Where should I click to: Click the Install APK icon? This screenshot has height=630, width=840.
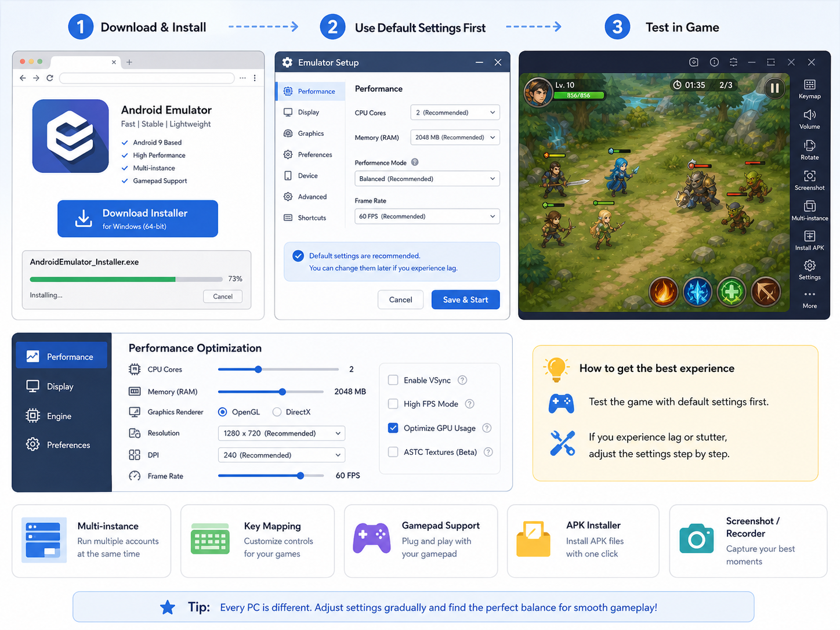click(809, 240)
